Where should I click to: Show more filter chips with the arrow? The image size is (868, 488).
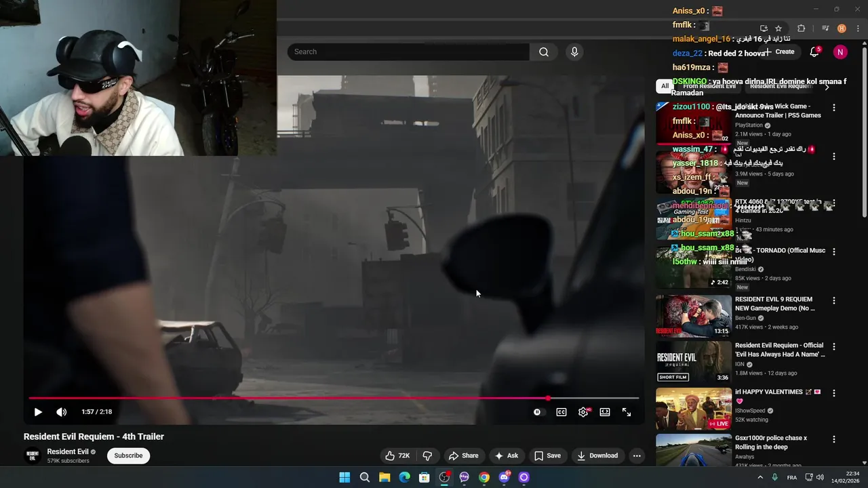(x=827, y=87)
